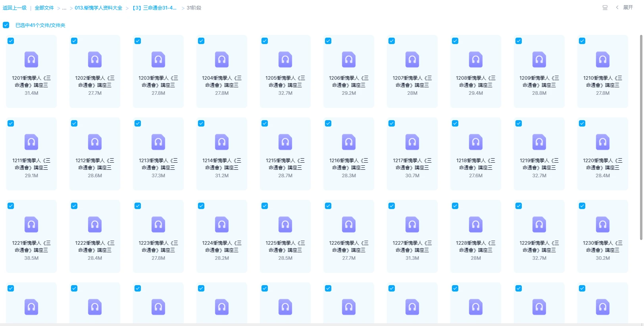This screenshot has height=326, width=644.
Task: Click the 30.2M size of file 1230
Action: 603,258
